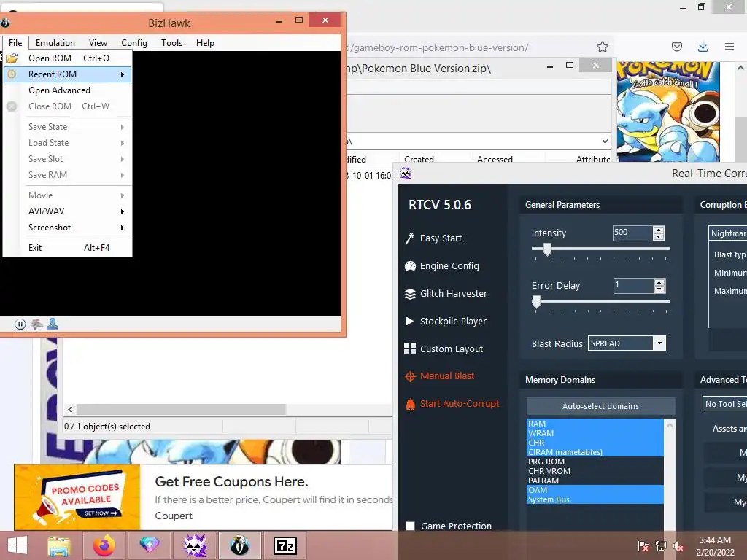747x560 pixels.
Task: Click the Intensity value field
Action: coord(633,233)
